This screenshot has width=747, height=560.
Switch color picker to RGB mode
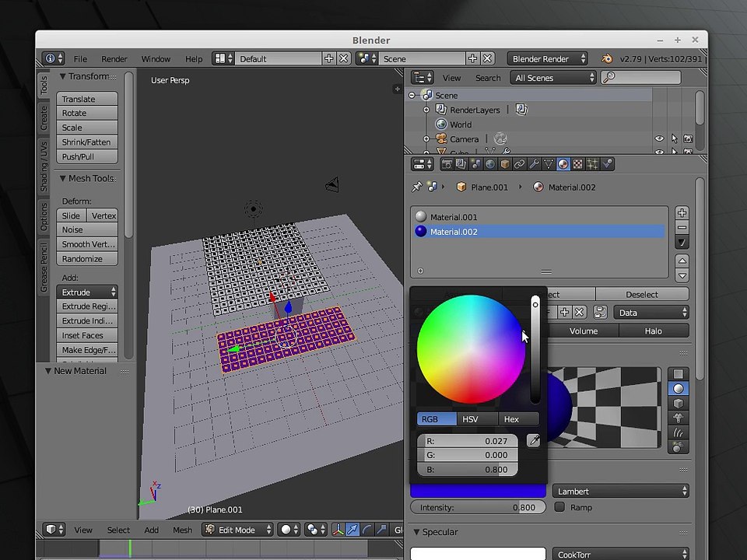pyautogui.click(x=437, y=419)
